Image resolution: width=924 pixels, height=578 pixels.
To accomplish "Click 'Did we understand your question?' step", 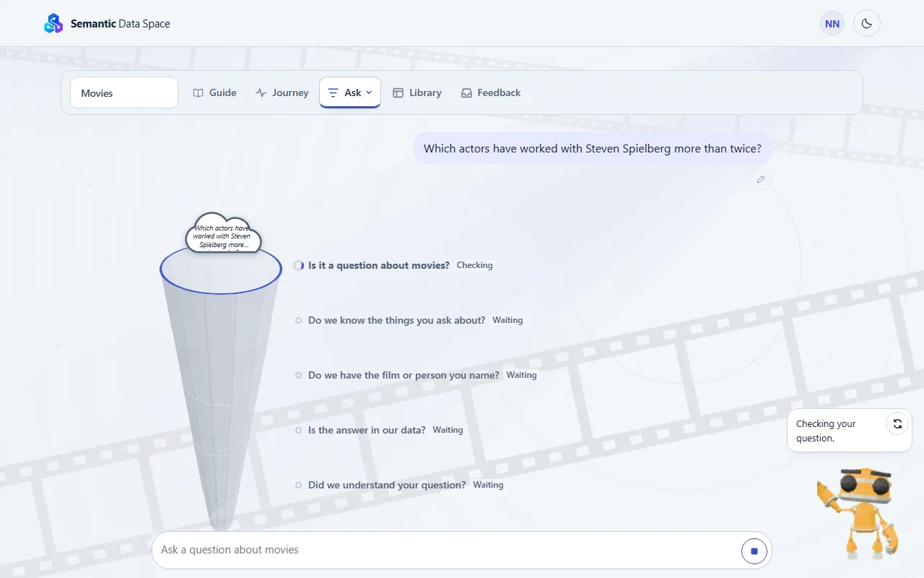I will (x=387, y=485).
